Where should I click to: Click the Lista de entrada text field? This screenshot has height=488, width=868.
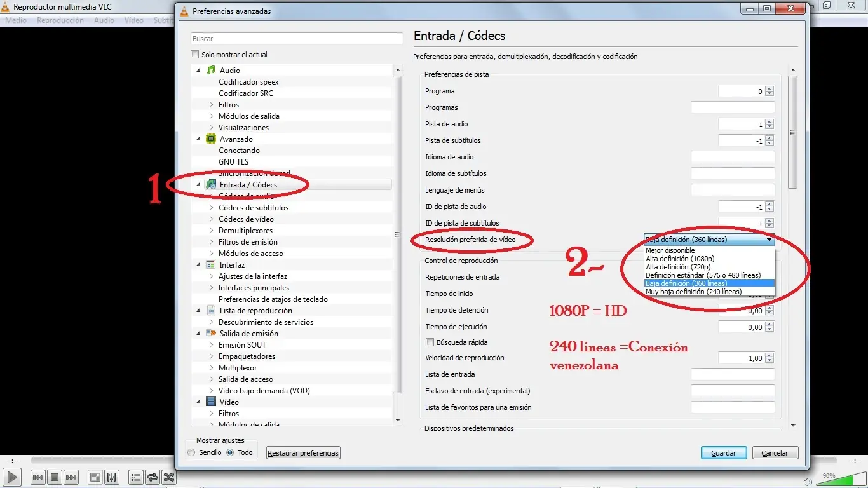733,374
